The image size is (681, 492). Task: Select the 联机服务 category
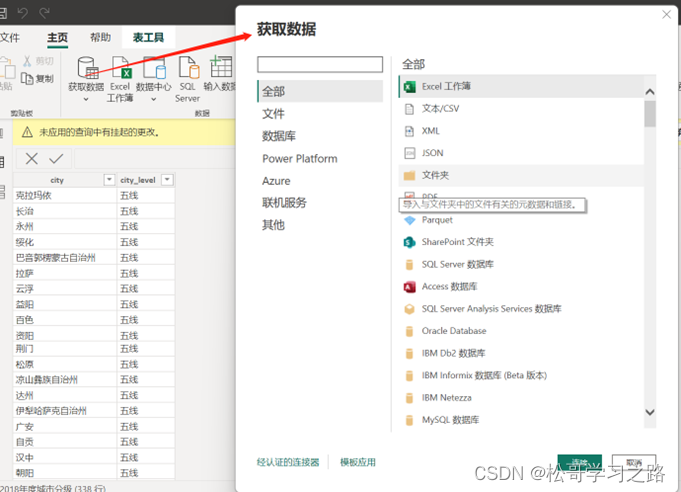284,203
